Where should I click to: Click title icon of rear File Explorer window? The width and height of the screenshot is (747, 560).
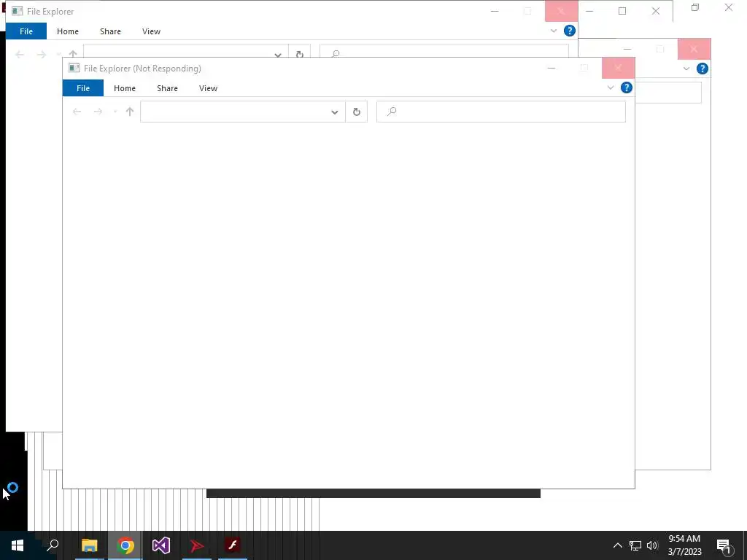point(18,11)
